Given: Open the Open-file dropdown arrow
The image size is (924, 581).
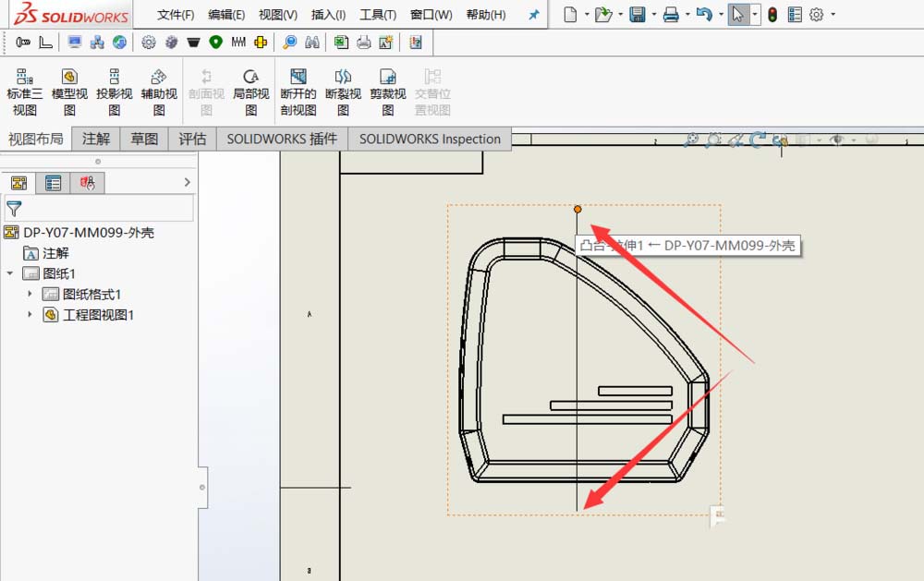Looking at the screenshot, I should [621, 14].
